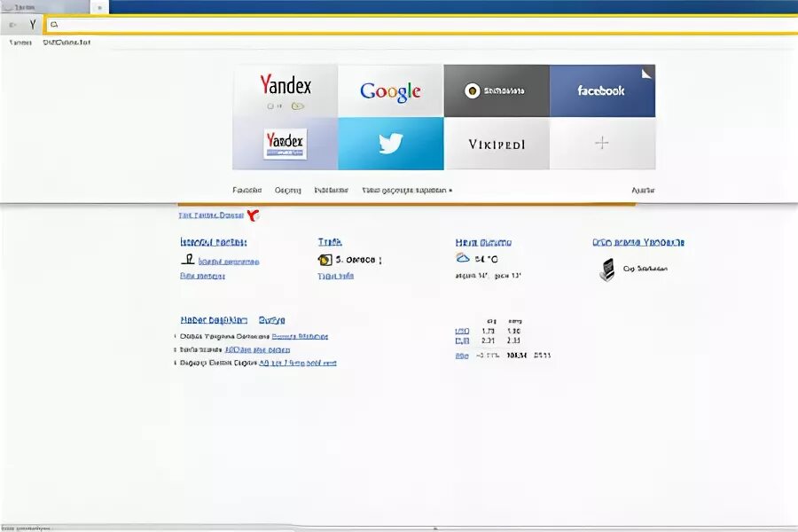This screenshot has height=532, width=798.
Task: Click the yellow weather icon on the Yandex tile
Action: click(298, 106)
